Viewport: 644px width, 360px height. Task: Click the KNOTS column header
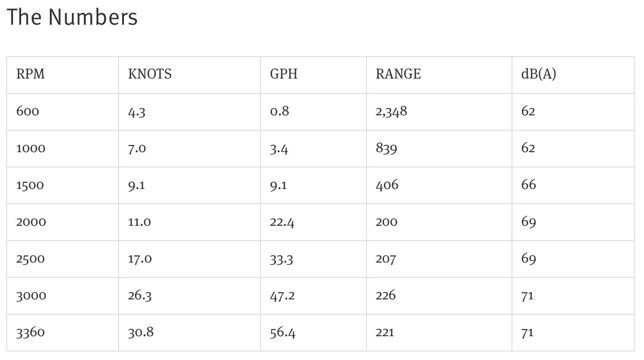click(190, 75)
